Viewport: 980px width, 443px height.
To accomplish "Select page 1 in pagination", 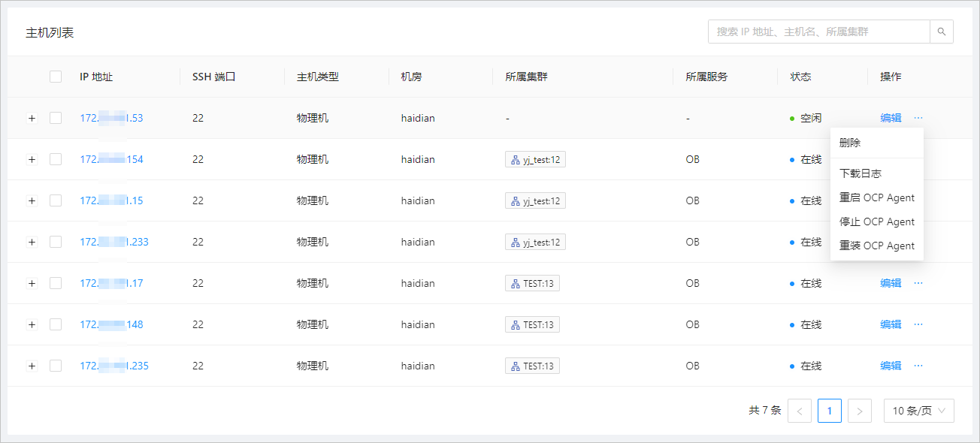I will [x=830, y=411].
